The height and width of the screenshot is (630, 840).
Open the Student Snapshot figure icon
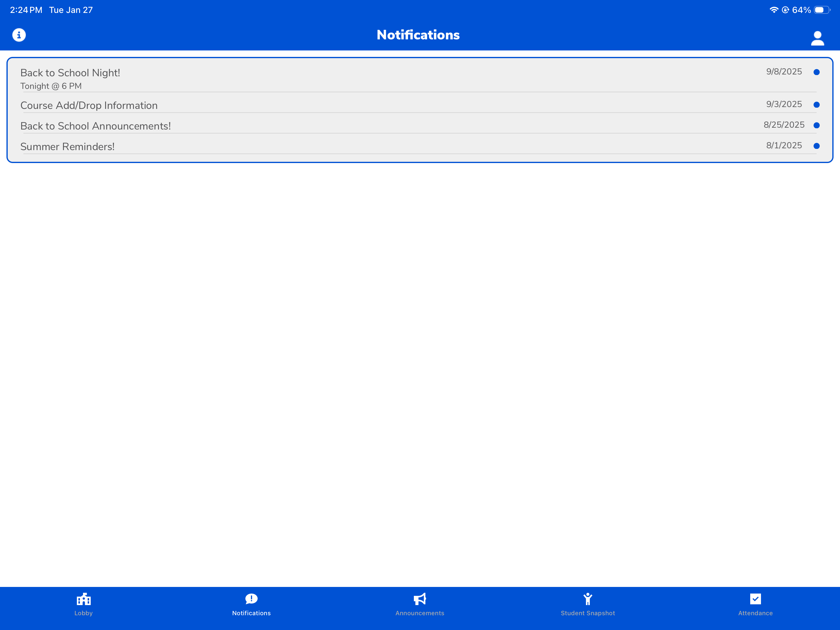(x=588, y=599)
